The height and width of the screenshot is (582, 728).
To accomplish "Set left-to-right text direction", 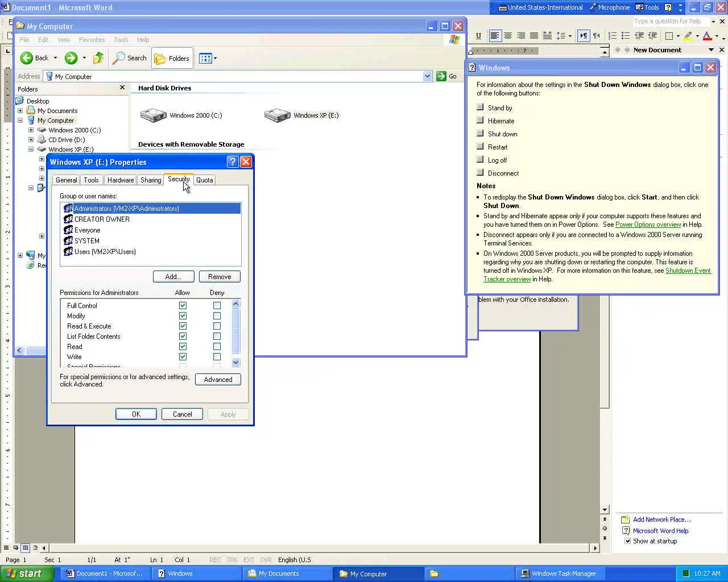I will 584,36.
